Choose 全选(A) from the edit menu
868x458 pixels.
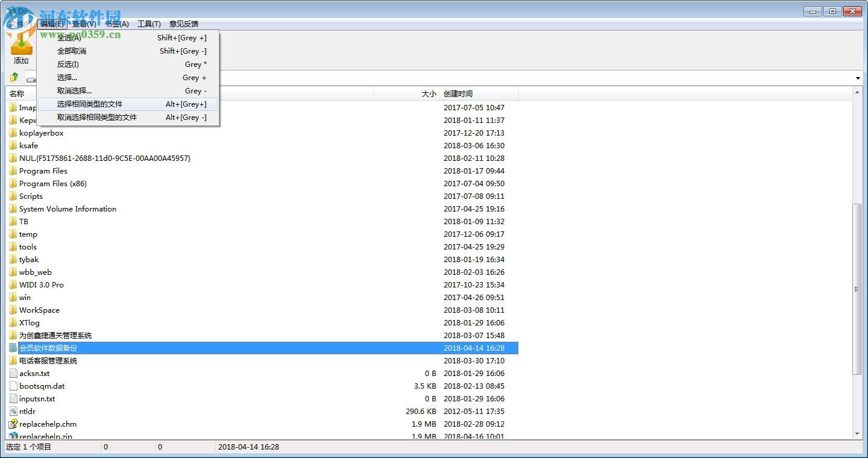(x=128, y=37)
